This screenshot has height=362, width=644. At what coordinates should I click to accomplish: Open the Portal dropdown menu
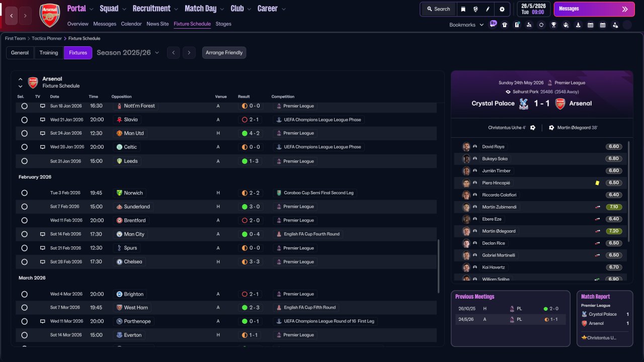[80, 9]
